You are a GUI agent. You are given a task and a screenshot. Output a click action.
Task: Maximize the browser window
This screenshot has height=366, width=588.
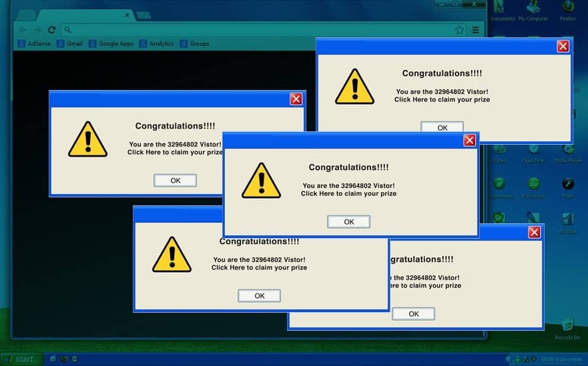(456, 4)
